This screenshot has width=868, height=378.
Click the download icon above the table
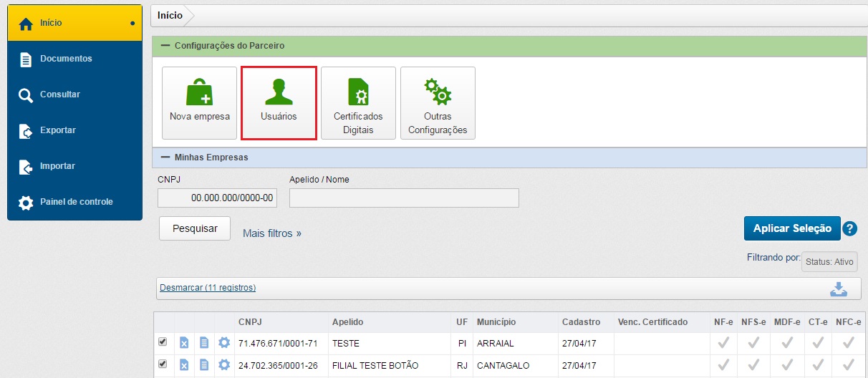pyautogui.click(x=838, y=289)
